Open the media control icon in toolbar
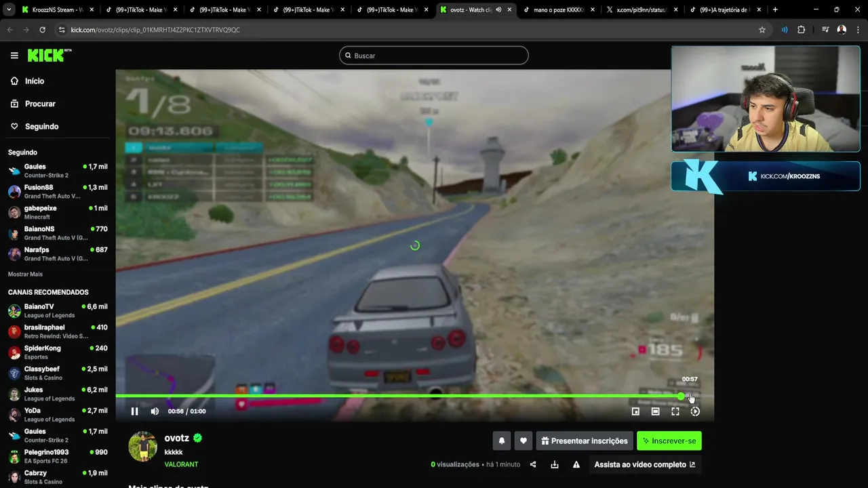 click(825, 30)
